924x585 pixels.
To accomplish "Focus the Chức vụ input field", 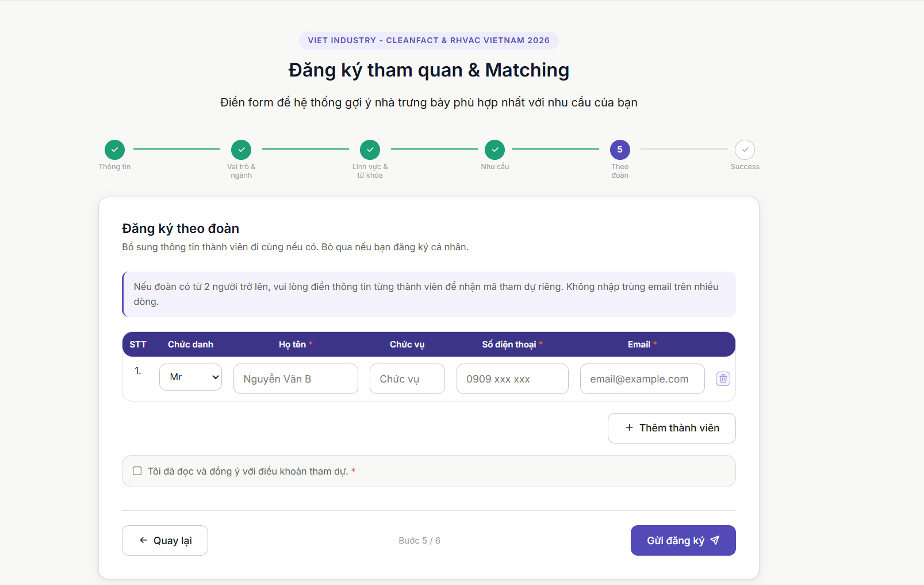I will point(407,378).
